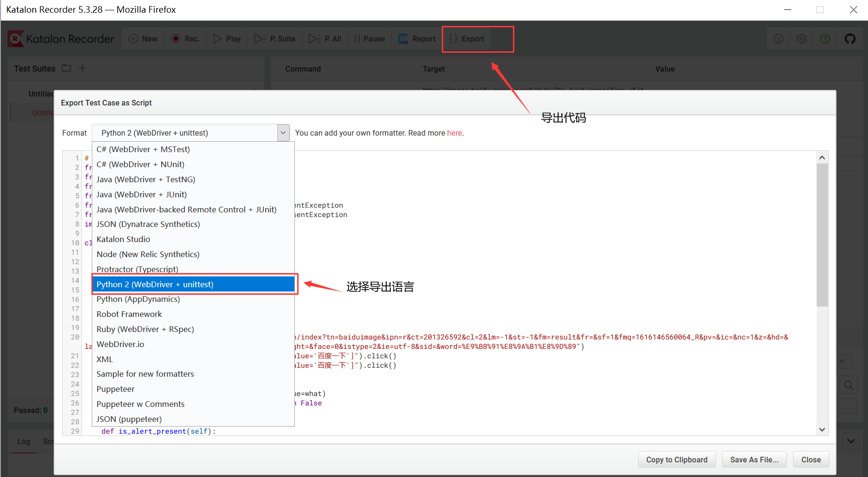
Task: Click P. All to play all suites
Action: coord(325,39)
